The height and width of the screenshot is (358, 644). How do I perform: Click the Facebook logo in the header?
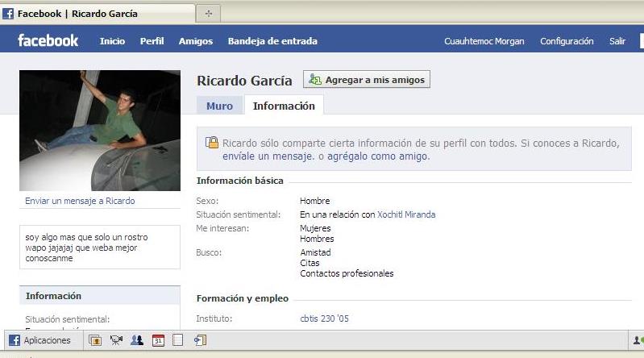coord(48,41)
